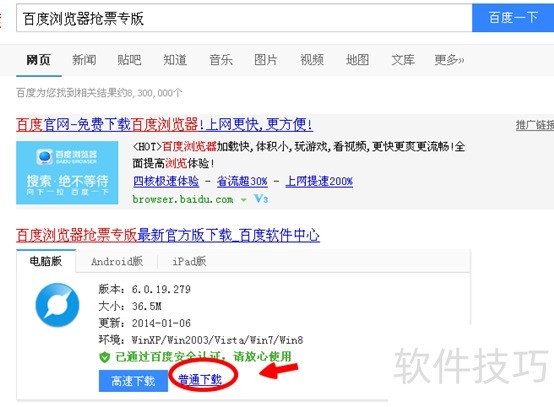Open the 地图 tab
The image size is (554, 407).
coord(357,60)
